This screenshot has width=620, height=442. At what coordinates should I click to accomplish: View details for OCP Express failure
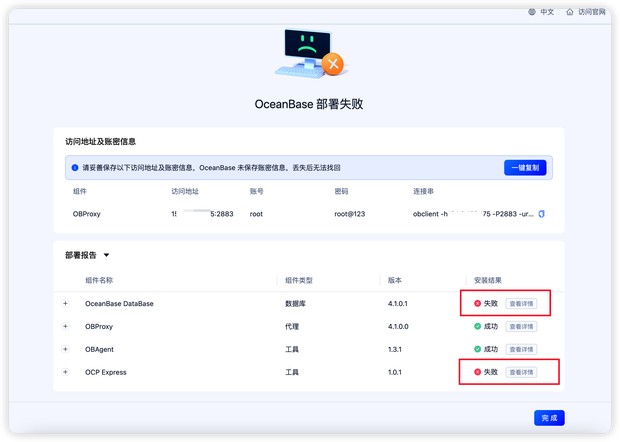pos(521,372)
